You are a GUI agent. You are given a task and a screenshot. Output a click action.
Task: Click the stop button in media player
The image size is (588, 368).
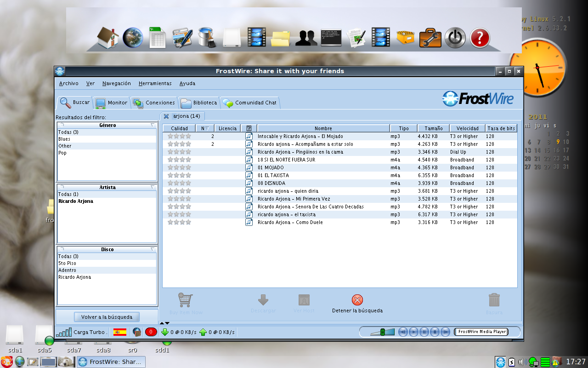435,332
